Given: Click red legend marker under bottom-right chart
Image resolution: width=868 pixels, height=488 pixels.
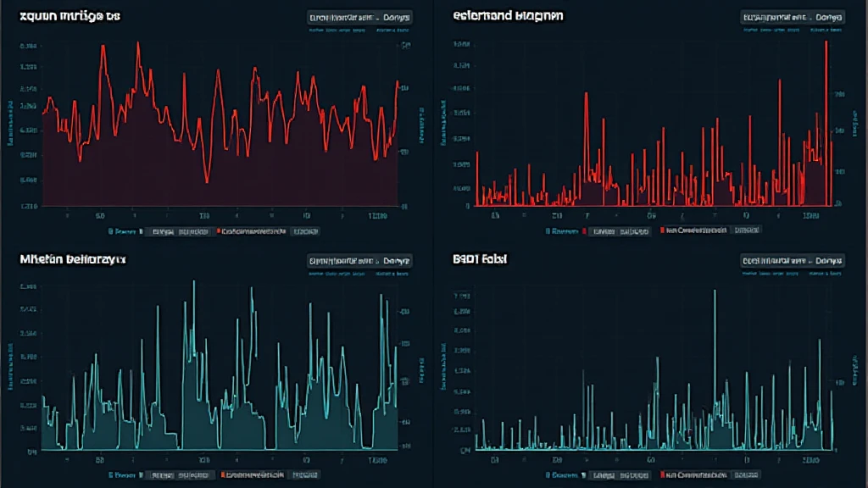Looking at the screenshot, I should click(x=661, y=474).
